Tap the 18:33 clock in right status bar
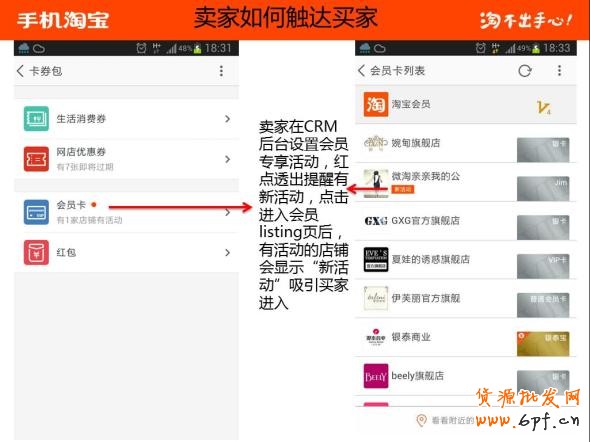Screen dimensions: 590x442 pyautogui.click(x=557, y=48)
